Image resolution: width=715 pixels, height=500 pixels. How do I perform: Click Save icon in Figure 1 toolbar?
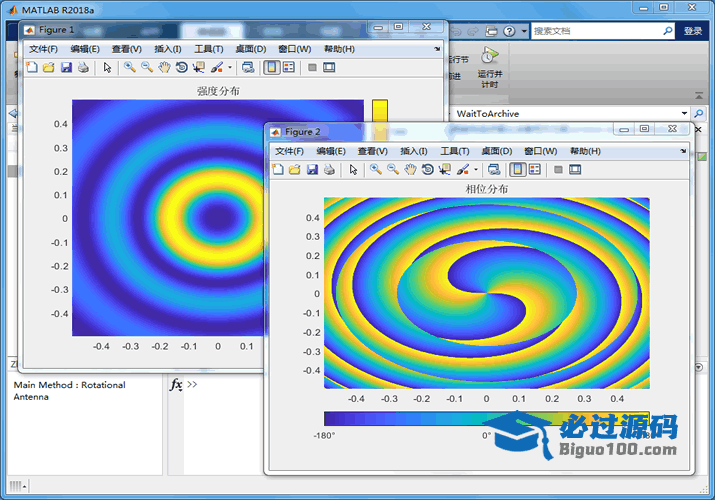tap(66, 67)
